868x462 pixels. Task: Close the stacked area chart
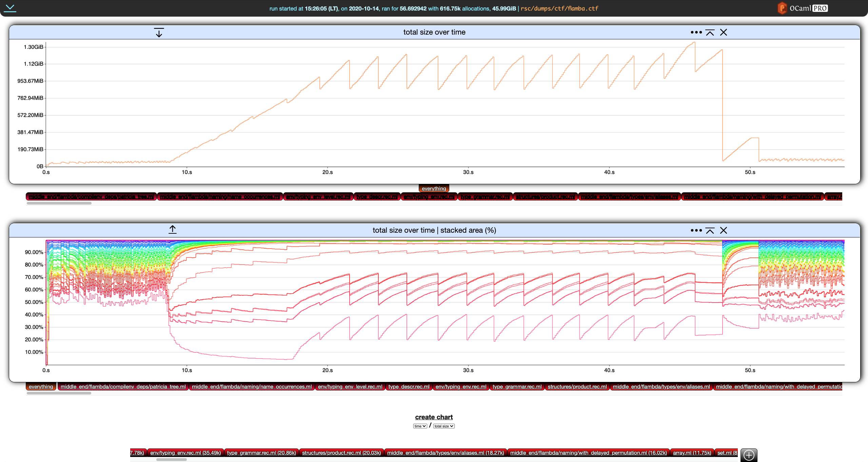pyautogui.click(x=723, y=230)
